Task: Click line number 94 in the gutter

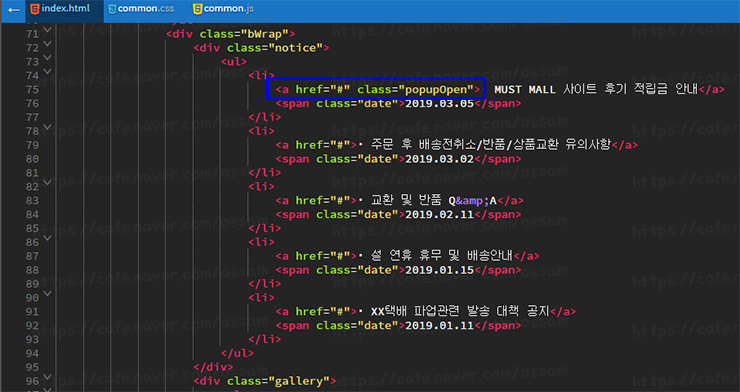Action: (32, 353)
